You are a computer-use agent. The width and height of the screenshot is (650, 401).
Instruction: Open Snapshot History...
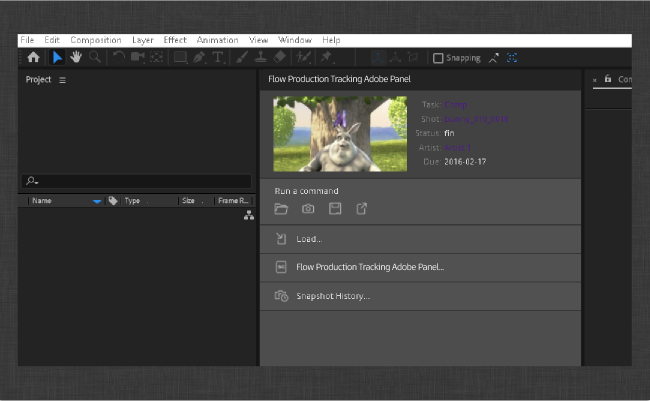click(x=420, y=296)
